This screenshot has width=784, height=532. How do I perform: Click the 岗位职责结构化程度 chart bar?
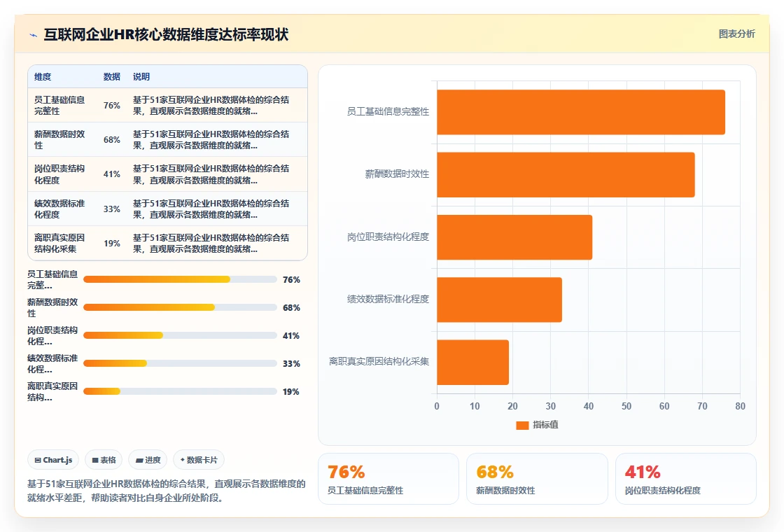tap(514, 237)
